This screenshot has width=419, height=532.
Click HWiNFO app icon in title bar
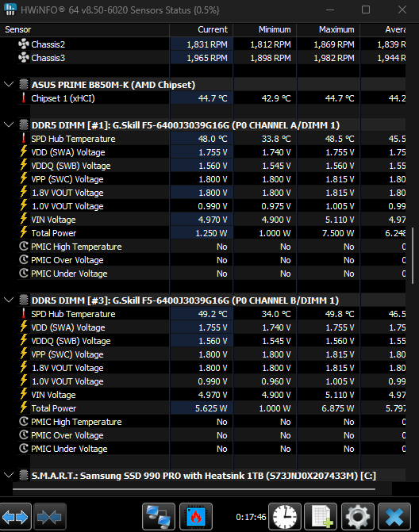tap(10, 10)
